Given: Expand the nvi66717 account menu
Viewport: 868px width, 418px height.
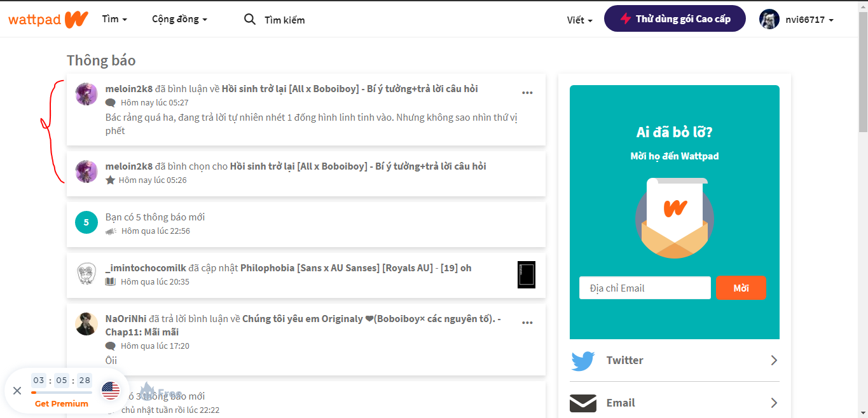Looking at the screenshot, I should [809, 20].
